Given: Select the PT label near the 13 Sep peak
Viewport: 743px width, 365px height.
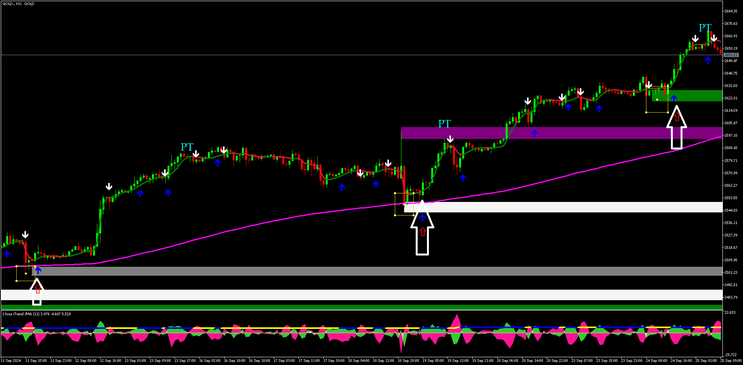Looking at the screenshot, I should (x=187, y=147).
